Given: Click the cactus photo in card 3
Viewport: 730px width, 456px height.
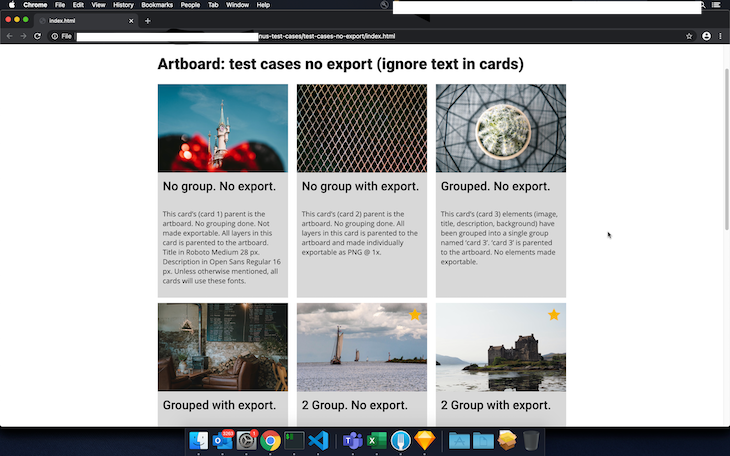Looking at the screenshot, I should pyautogui.click(x=501, y=128).
